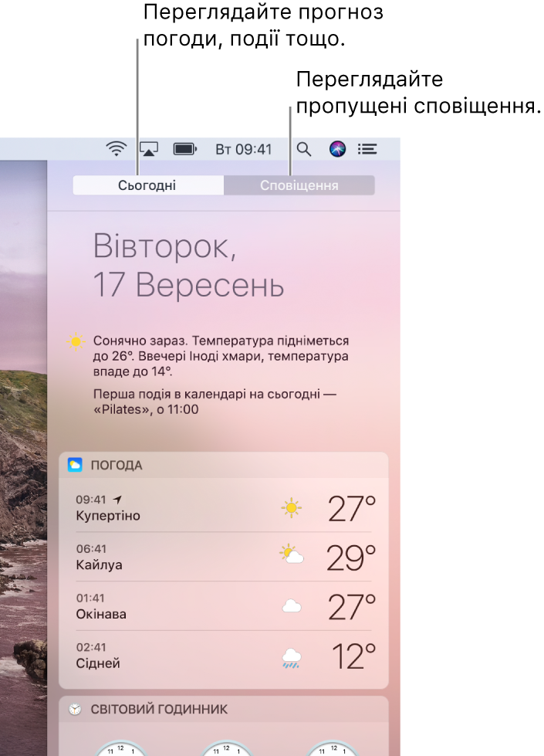The image size is (544, 756).
Task: Open Spotlight search magnifier
Action: [303, 150]
